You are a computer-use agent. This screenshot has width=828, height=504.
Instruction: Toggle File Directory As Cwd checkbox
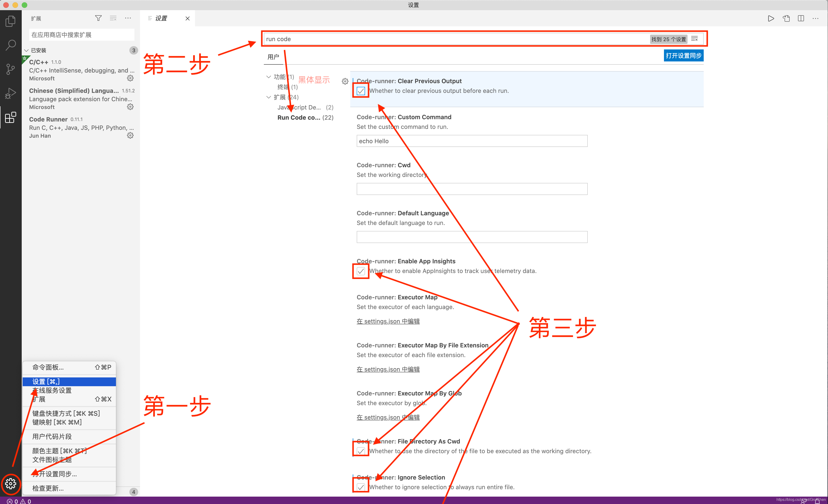[x=361, y=451]
